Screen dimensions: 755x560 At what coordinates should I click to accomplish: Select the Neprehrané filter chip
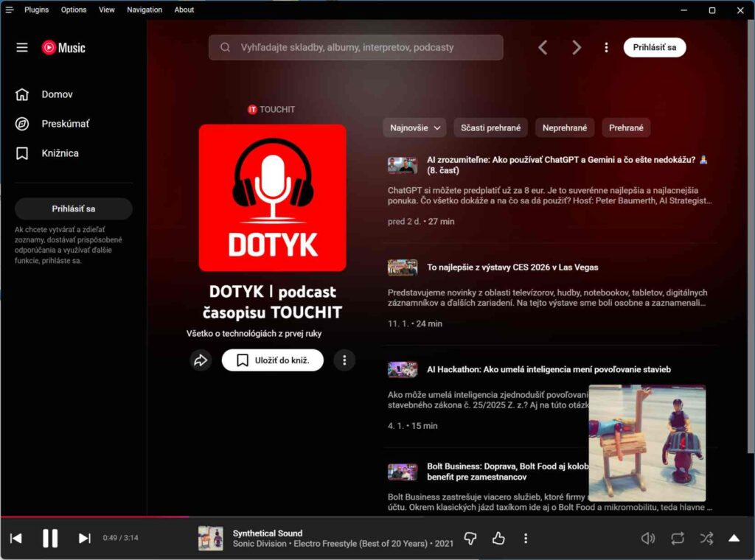[565, 127]
